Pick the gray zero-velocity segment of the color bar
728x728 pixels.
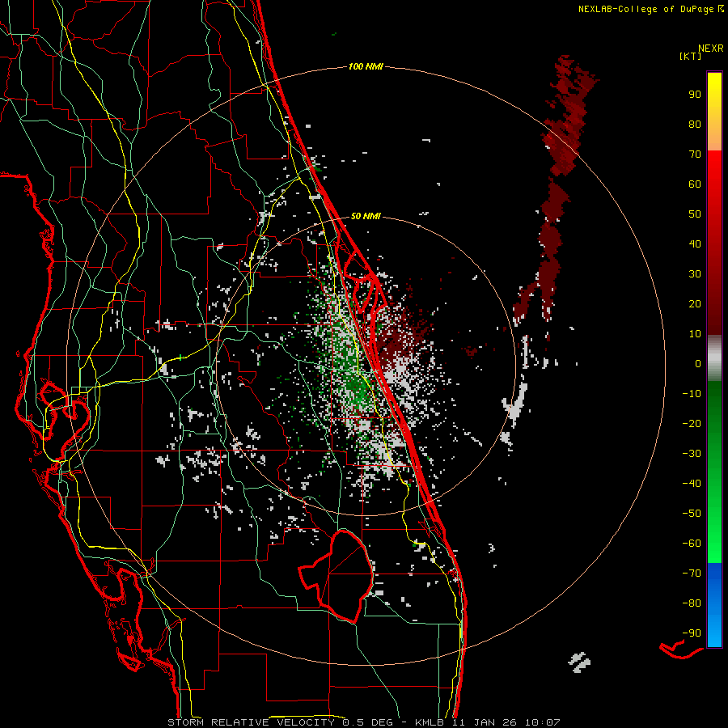coord(714,358)
